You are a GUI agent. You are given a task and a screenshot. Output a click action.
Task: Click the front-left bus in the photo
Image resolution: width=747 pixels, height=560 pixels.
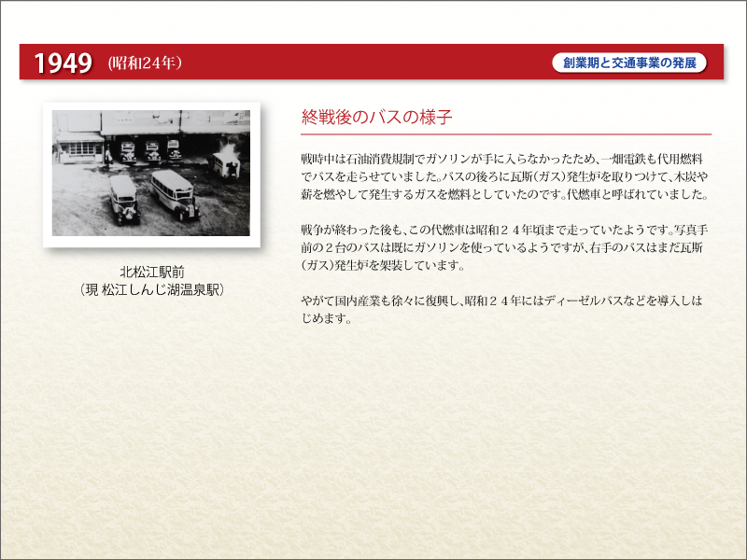tap(124, 200)
